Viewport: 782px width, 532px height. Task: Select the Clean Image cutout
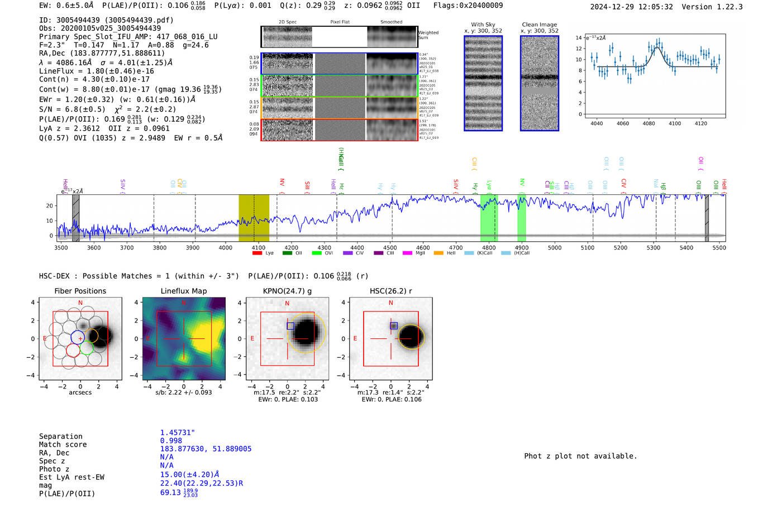pyautogui.click(x=540, y=83)
